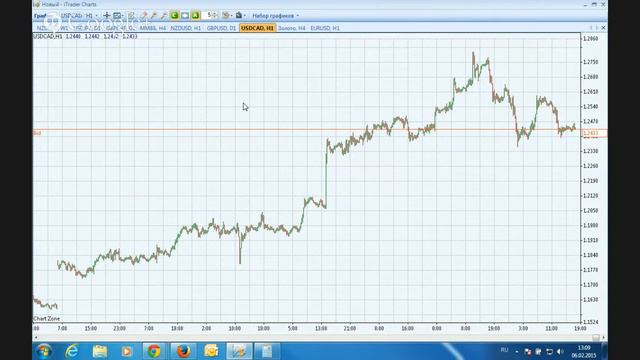This screenshot has height=360, width=640.
Task: Click the График menu at toolbar start
Action: 40,16
